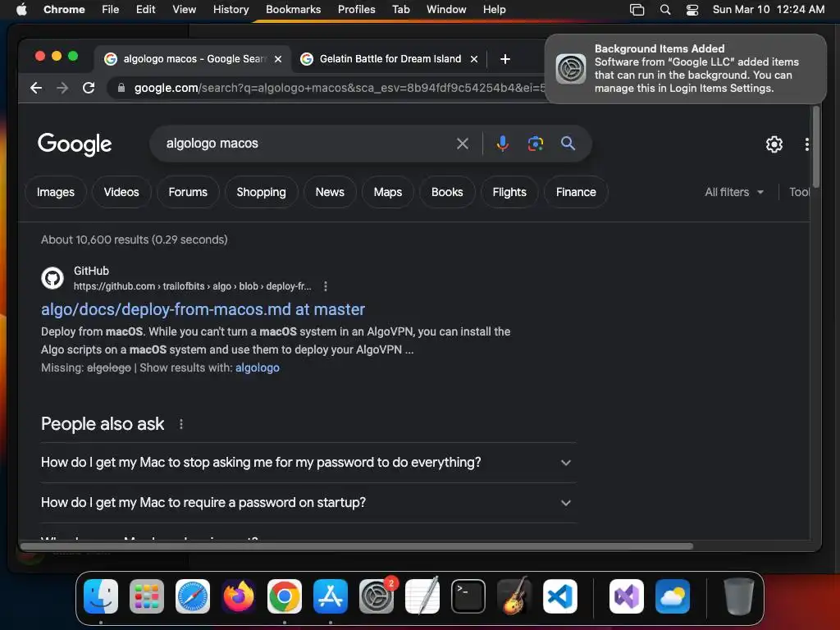
Task: Switch to Gelatin Battle for Dream Island tab
Action: (x=390, y=59)
